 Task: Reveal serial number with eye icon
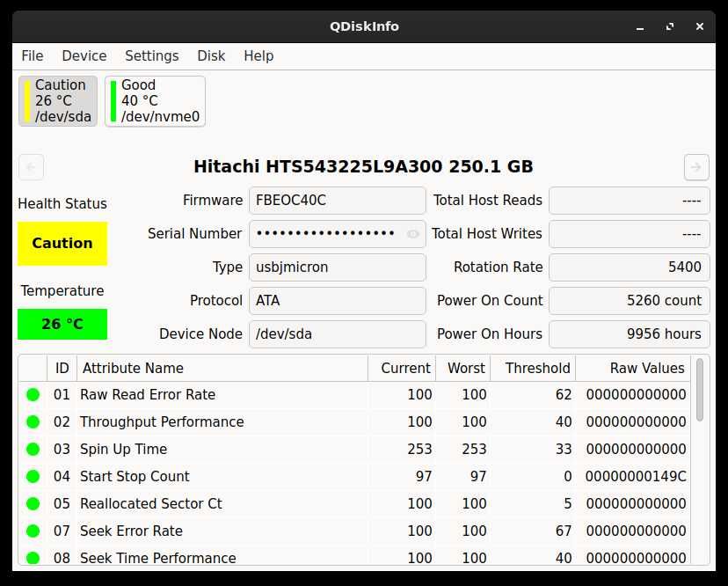412,234
